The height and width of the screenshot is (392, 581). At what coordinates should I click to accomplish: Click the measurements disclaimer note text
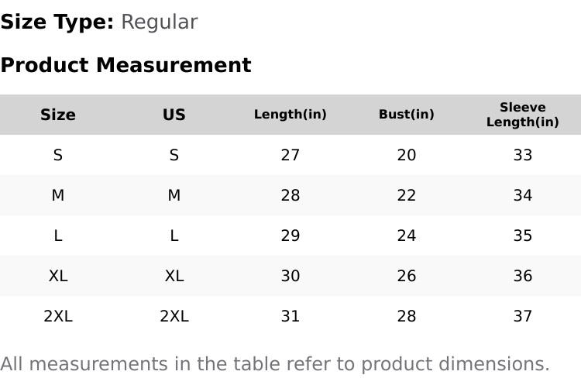[275, 364]
